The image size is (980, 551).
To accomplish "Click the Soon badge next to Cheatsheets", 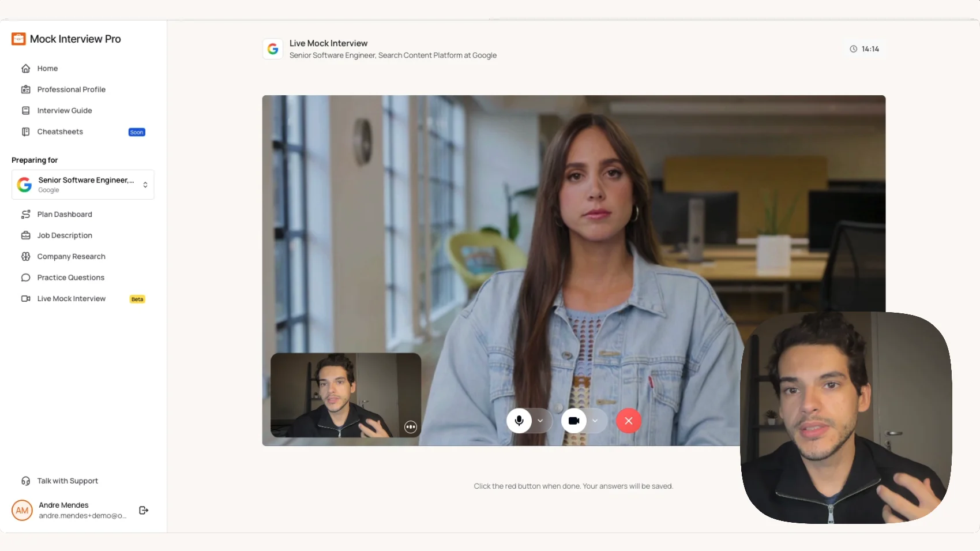I will tap(136, 132).
